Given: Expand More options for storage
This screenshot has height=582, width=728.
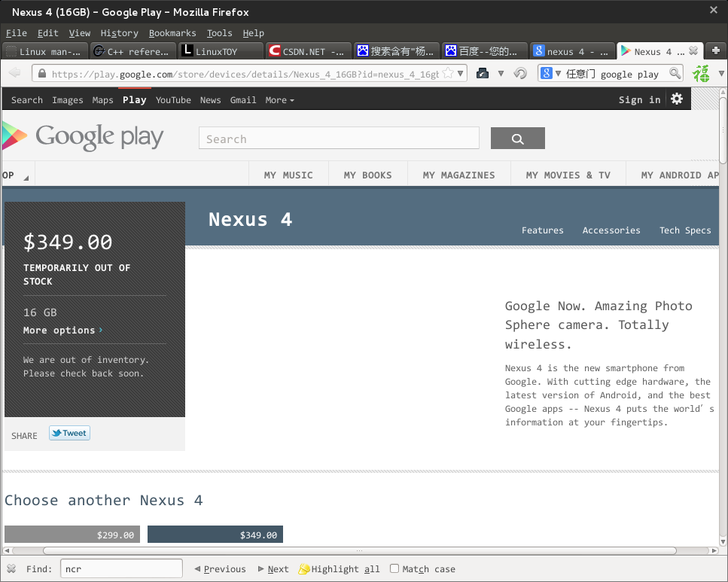Looking at the screenshot, I should 62,331.
